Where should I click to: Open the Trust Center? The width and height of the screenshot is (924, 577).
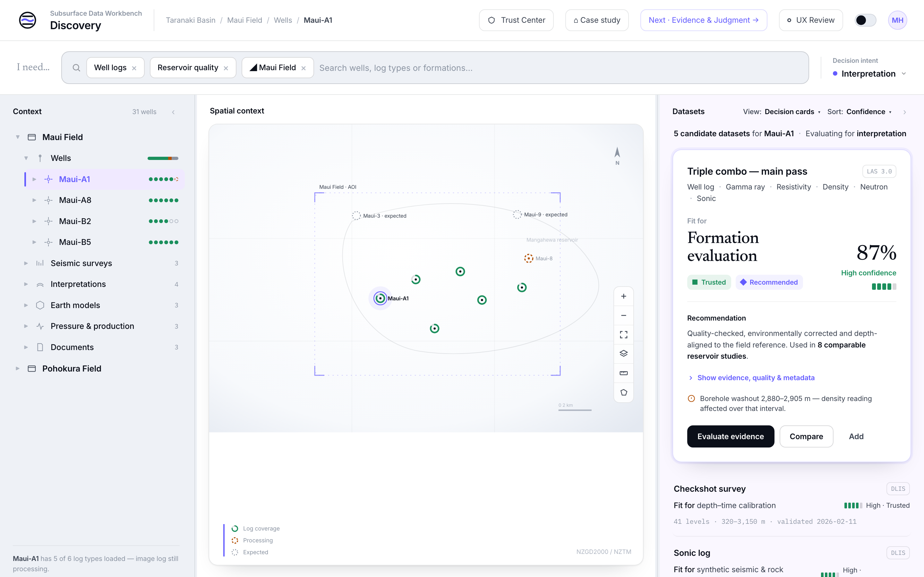[516, 20]
